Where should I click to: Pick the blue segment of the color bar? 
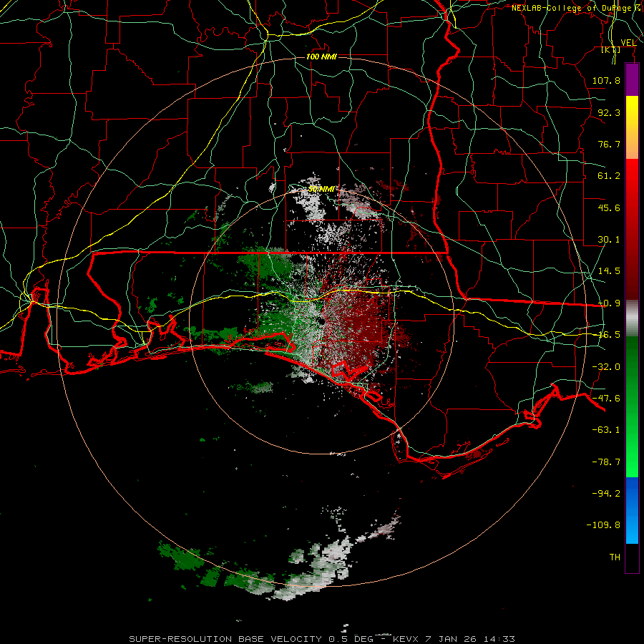(632, 510)
